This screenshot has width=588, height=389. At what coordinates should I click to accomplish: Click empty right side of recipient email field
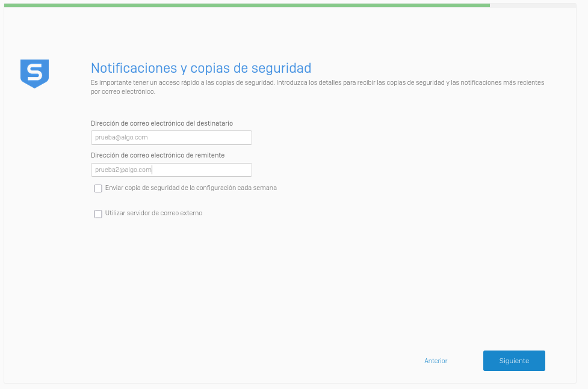click(x=229, y=138)
